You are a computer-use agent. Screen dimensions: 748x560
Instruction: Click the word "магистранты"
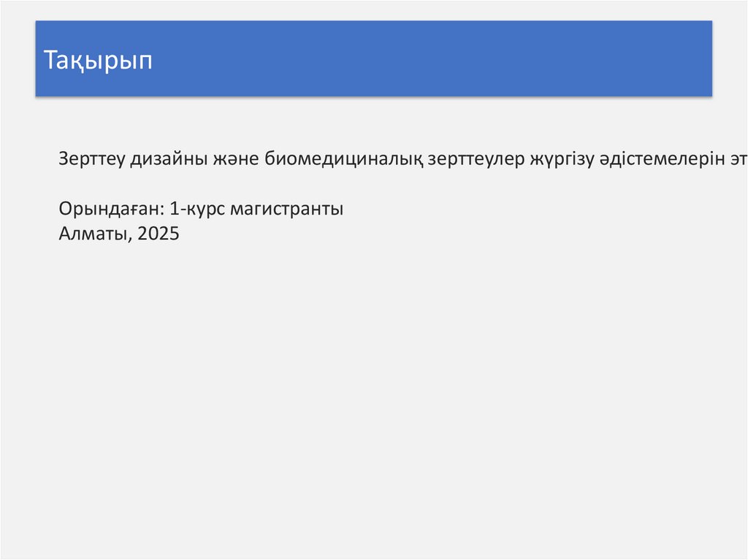coord(286,210)
